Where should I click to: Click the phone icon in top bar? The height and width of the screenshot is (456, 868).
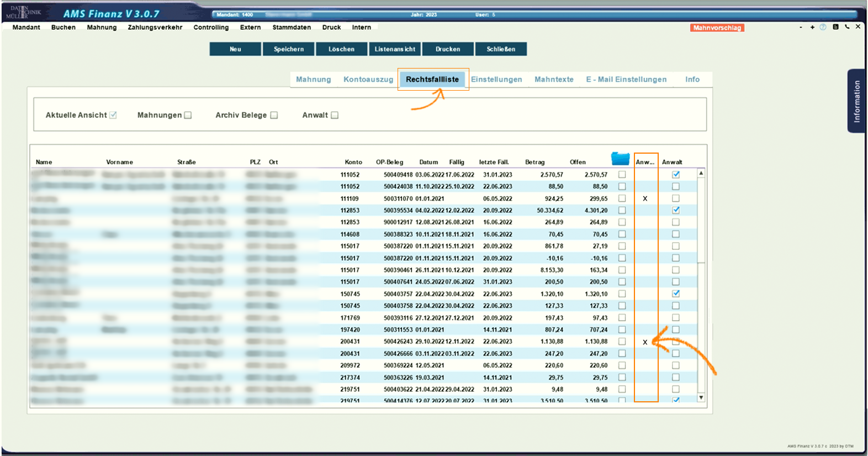[847, 27]
